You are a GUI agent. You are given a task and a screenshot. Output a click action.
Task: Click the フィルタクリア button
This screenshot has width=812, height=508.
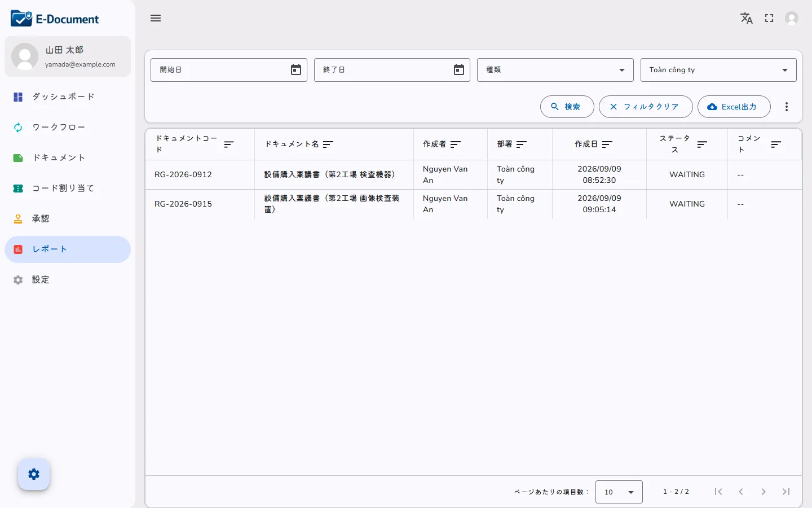pyautogui.click(x=646, y=107)
